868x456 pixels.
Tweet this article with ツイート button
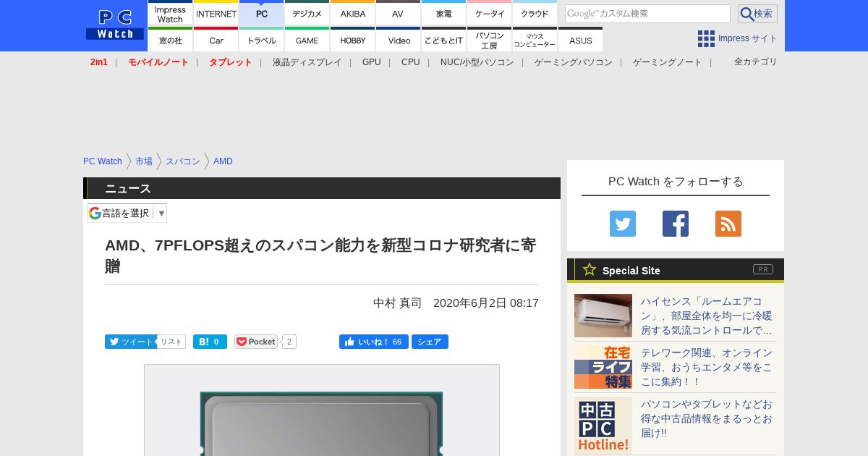coord(130,342)
